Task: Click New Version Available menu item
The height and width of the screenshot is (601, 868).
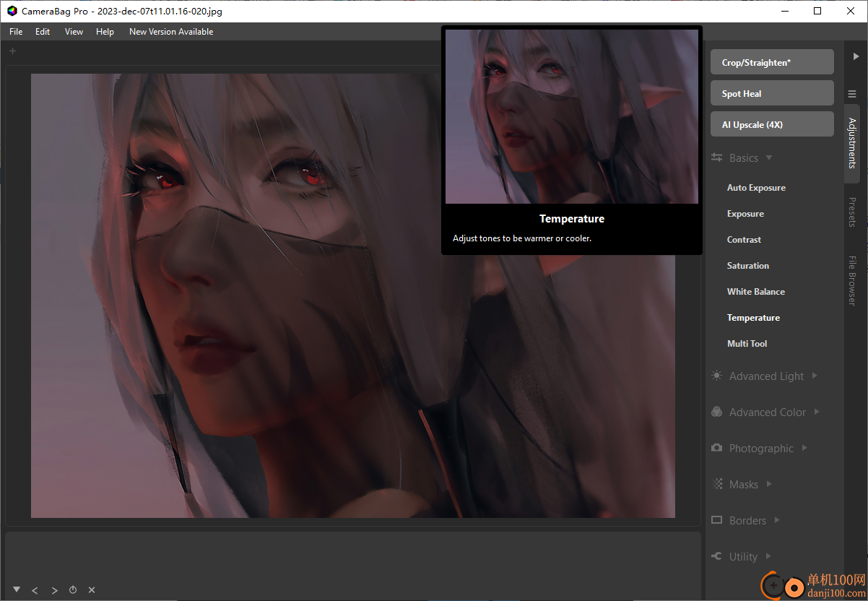Action: click(171, 32)
